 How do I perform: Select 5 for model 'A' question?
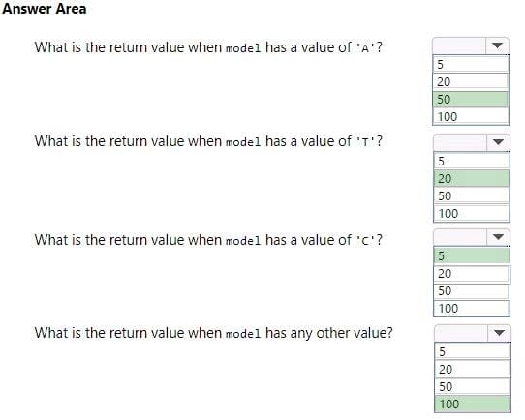tap(471, 64)
